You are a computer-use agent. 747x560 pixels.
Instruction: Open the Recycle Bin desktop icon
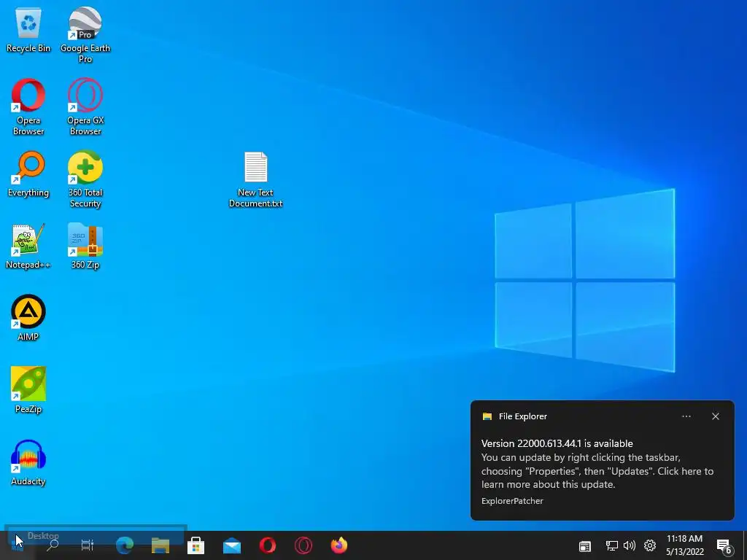click(x=28, y=30)
